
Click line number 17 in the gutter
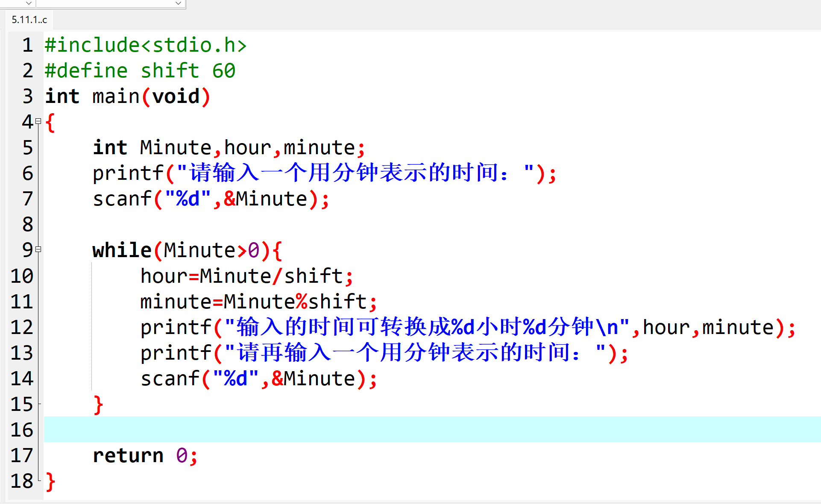coord(22,455)
